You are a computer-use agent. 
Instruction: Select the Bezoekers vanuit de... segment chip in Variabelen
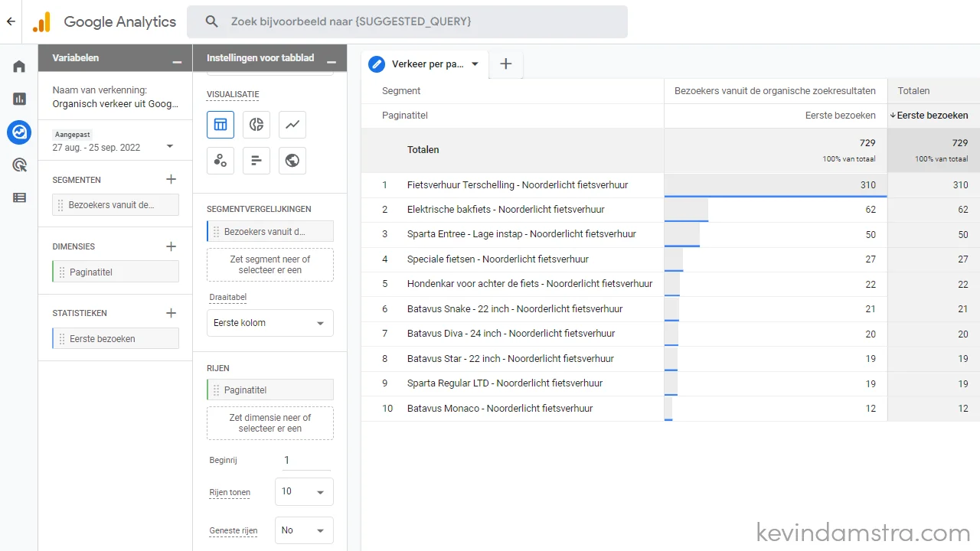[x=116, y=205]
